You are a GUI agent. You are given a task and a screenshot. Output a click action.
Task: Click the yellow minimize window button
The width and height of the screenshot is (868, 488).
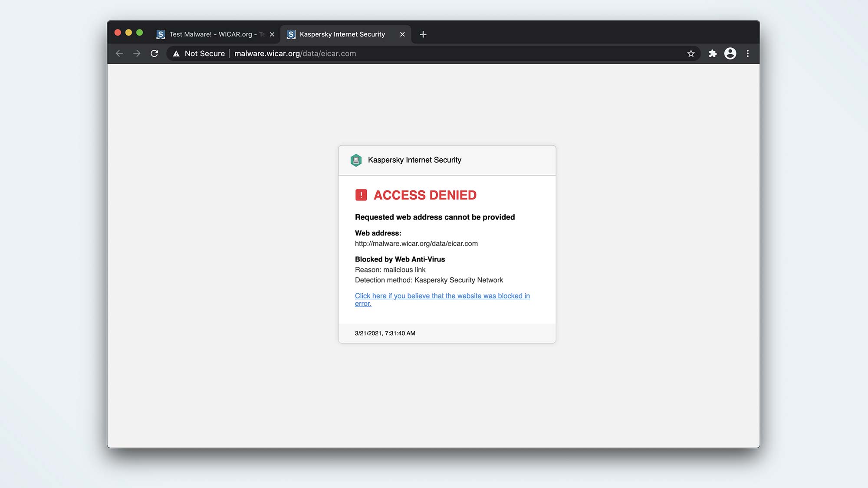[x=128, y=33]
